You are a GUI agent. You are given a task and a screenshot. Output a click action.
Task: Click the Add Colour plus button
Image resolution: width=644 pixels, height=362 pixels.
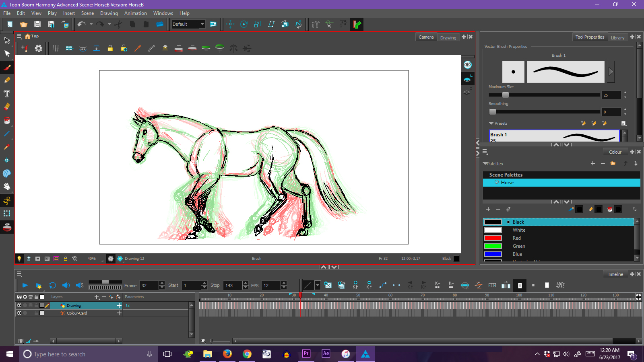click(x=488, y=209)
